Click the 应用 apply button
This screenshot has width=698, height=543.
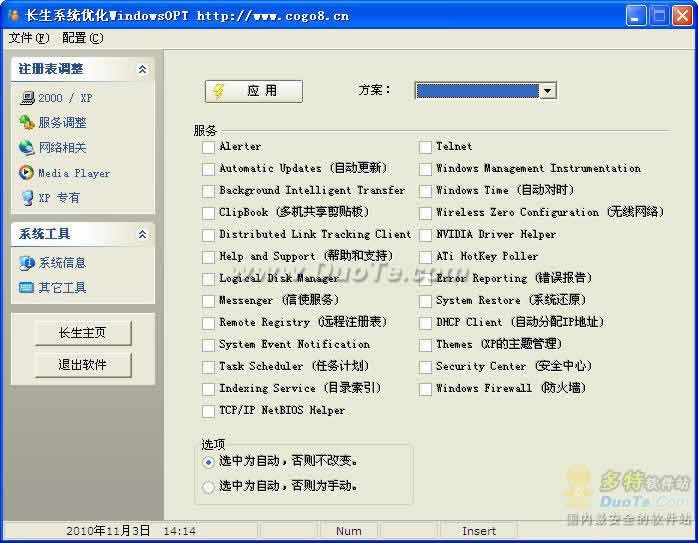[x=254, y=91]
